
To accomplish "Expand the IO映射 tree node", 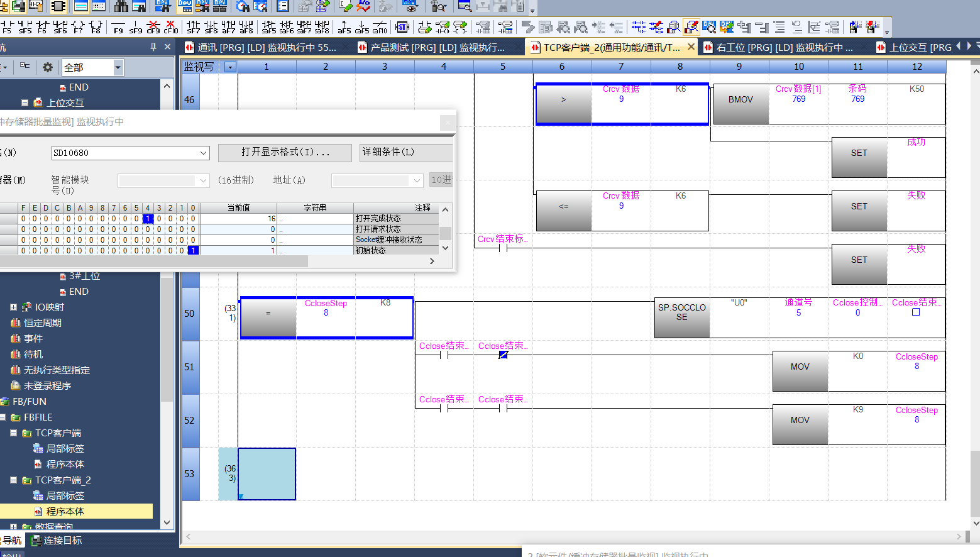I will (13, 307).
